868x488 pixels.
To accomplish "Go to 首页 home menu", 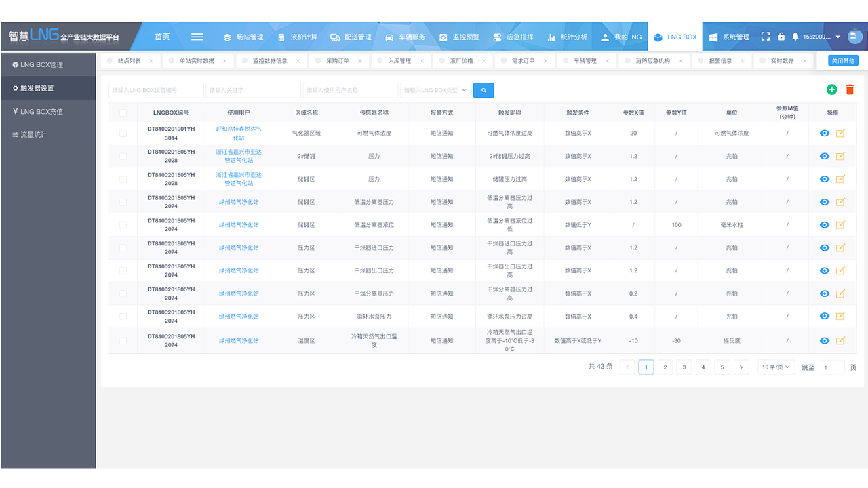I will [162, 37].
